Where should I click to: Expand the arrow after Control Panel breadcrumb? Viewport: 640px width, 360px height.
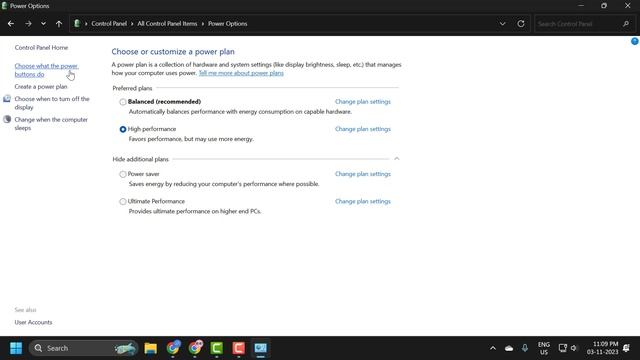pyautogui.click(x=132, y=24)
